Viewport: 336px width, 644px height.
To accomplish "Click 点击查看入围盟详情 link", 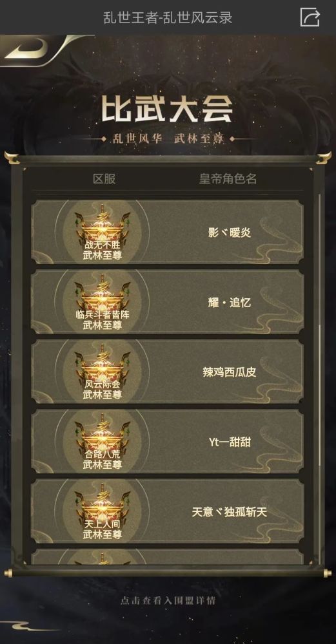I will 168,600.
